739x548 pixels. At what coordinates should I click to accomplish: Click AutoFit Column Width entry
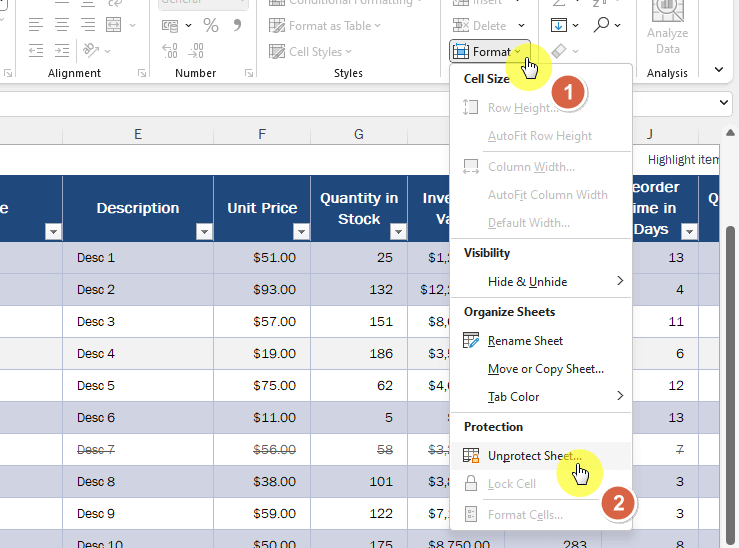tap(541, 195)
